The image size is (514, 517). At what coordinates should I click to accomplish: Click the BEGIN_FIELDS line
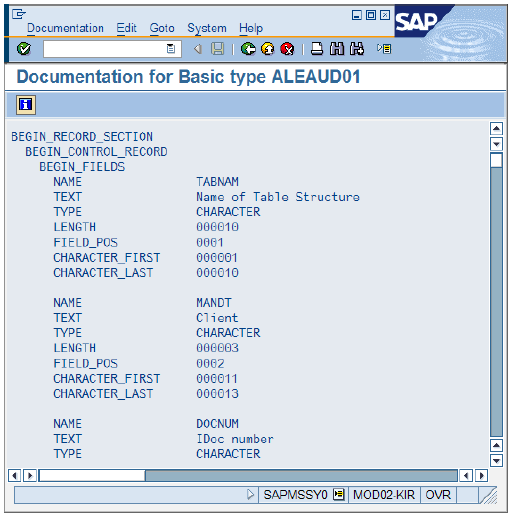point(82,167)
